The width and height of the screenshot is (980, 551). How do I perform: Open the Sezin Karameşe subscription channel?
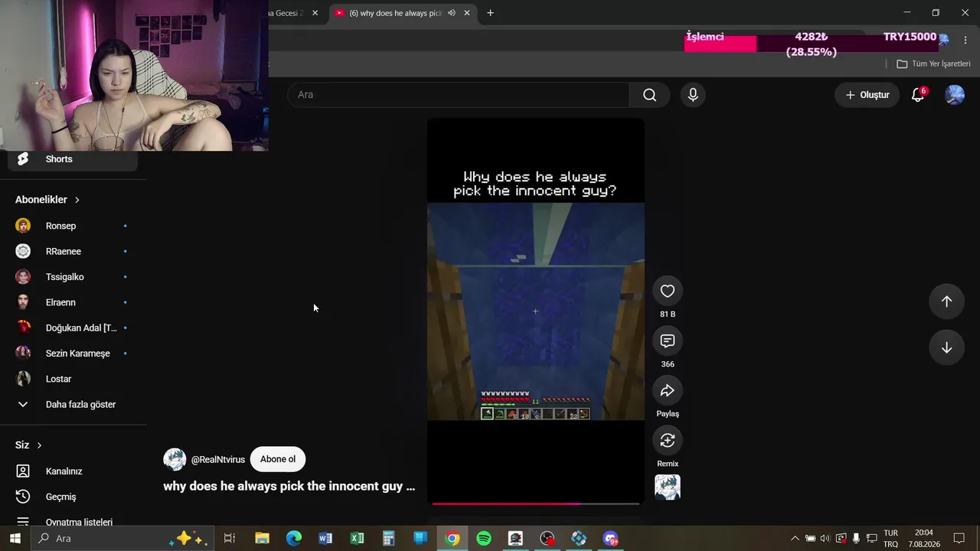(x=73, y=354)
